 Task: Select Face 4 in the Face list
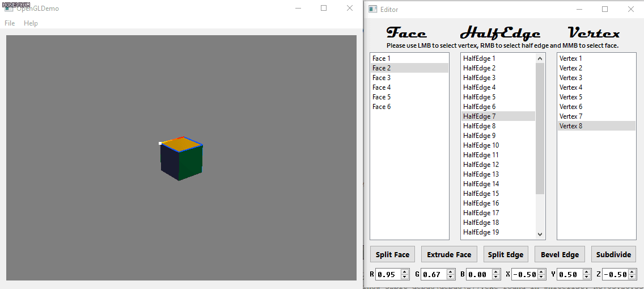tap(409, 87)
